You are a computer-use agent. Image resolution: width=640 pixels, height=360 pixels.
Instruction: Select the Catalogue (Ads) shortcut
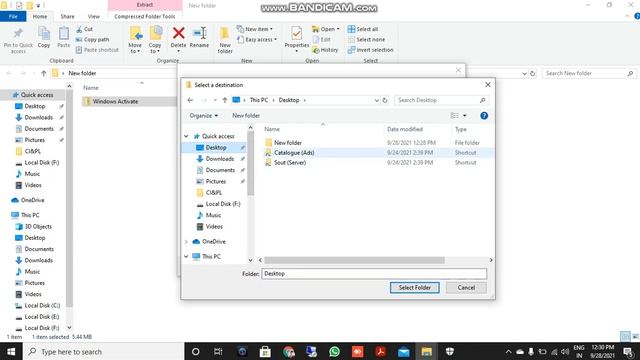(294, 153)
